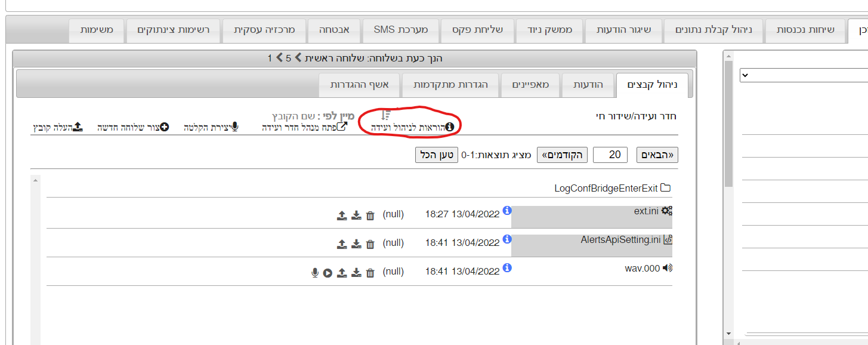This screenshot has height=345, width=868.
Task: Click the microphone icon in the 000.wav row
Action: point(315,273)
